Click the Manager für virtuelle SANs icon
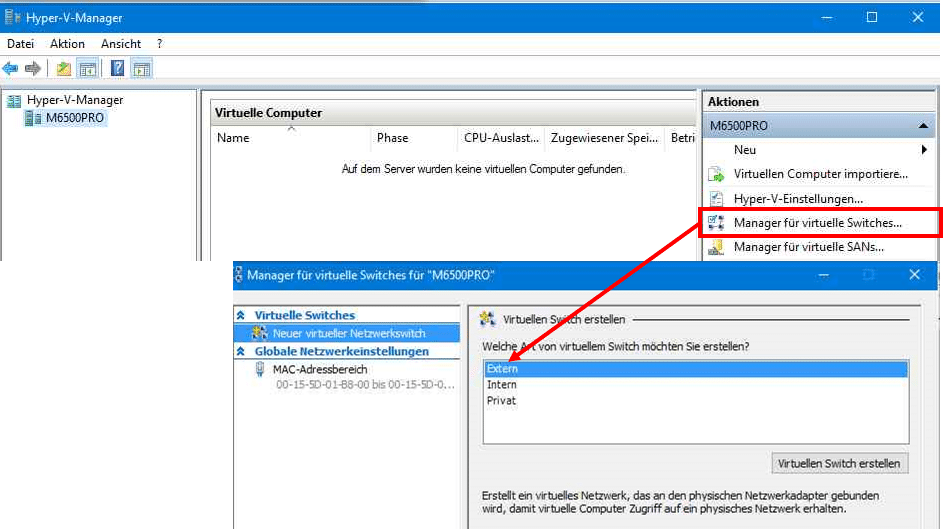 [716, 247]
